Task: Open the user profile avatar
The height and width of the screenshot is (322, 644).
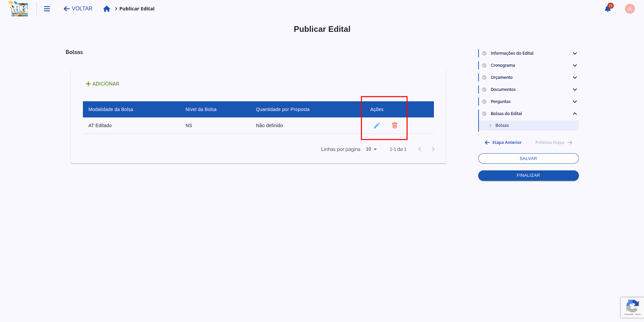Action: click(x=630, y=9)
